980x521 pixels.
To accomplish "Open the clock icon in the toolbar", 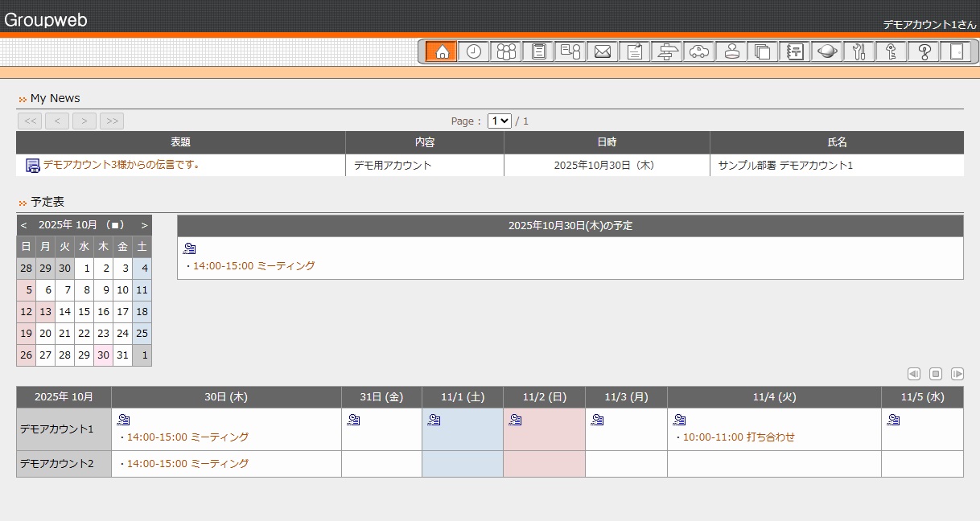I will (x=474, y=52).
